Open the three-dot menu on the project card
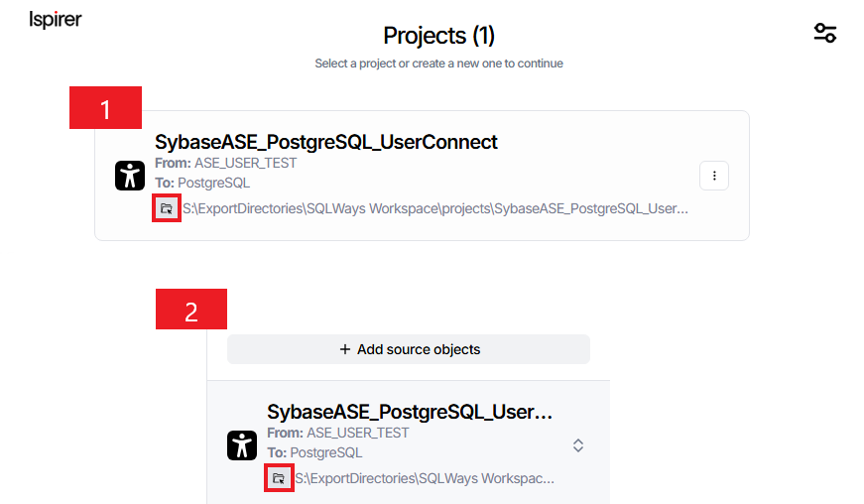The image size is (864, 504). point(714,176)
